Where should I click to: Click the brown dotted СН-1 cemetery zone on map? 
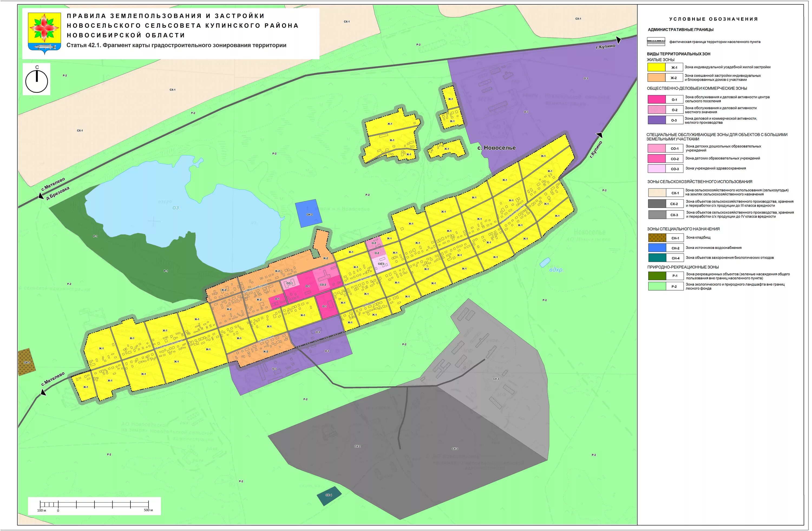27,362
